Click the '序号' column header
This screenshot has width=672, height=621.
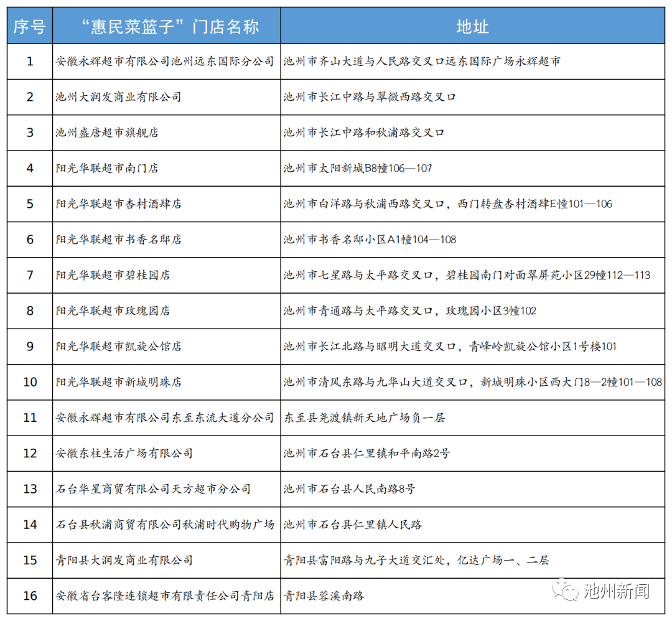tap(30, 27)
